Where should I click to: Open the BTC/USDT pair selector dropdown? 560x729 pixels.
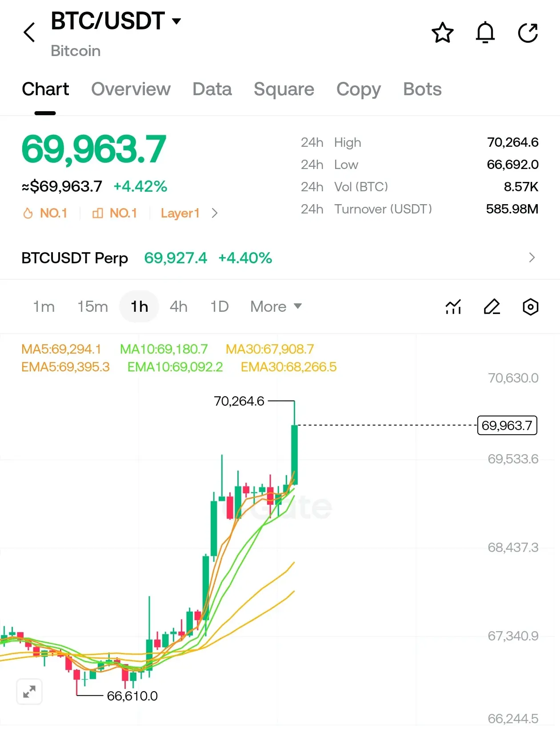pyautogui.click(x=116, y=21)
